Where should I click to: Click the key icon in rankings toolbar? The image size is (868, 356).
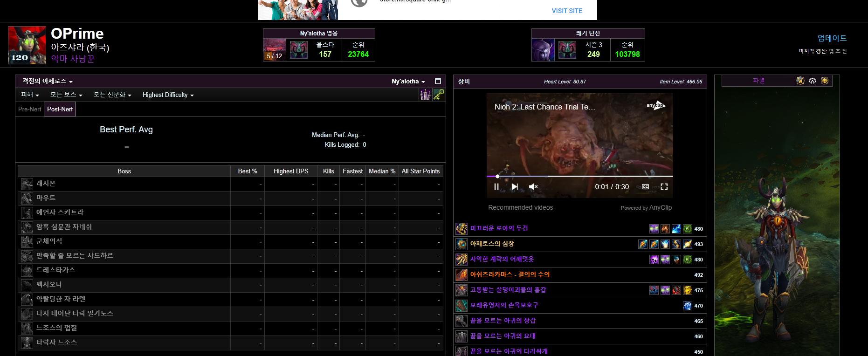(x=439, y=95)
